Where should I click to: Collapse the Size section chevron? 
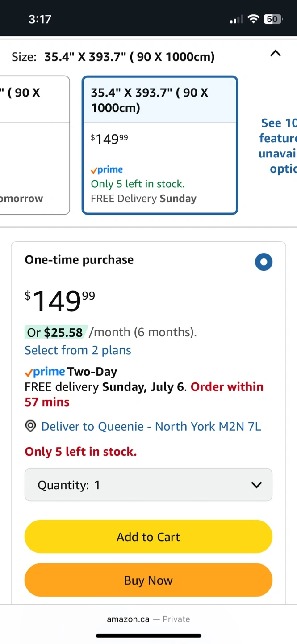(276, 54)
